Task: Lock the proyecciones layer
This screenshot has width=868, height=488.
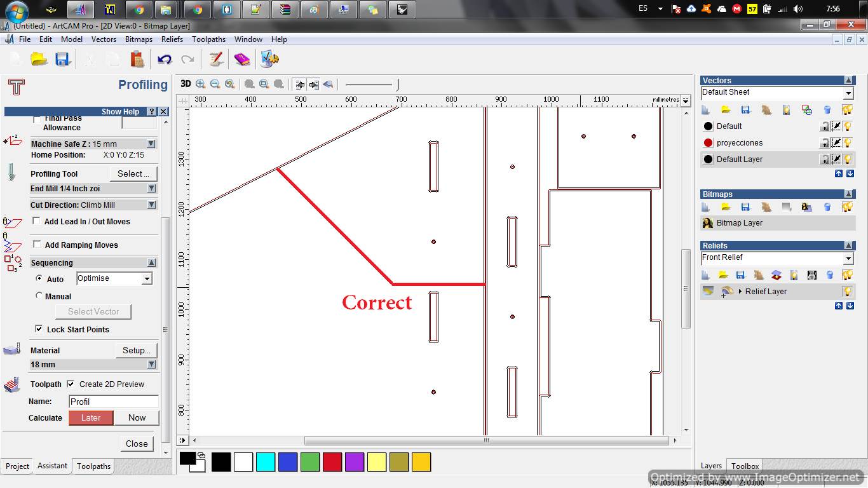Action: pos(825,143)
